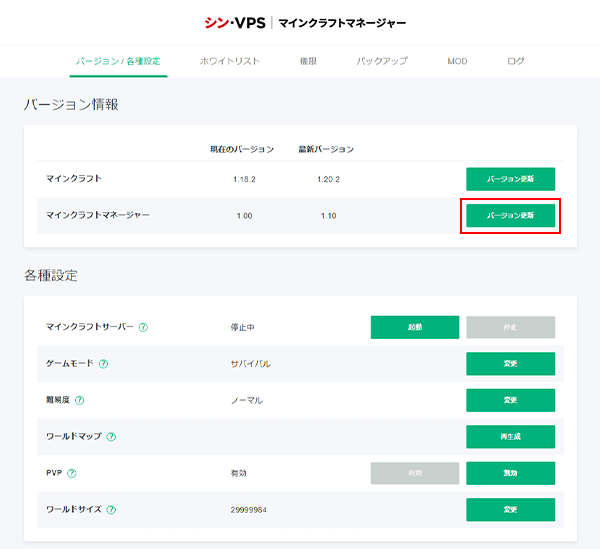This screenshot has width=600, height=549.
Task: Change ワールドサイズ with its 変更 button
Action: [x=510, y=510]
